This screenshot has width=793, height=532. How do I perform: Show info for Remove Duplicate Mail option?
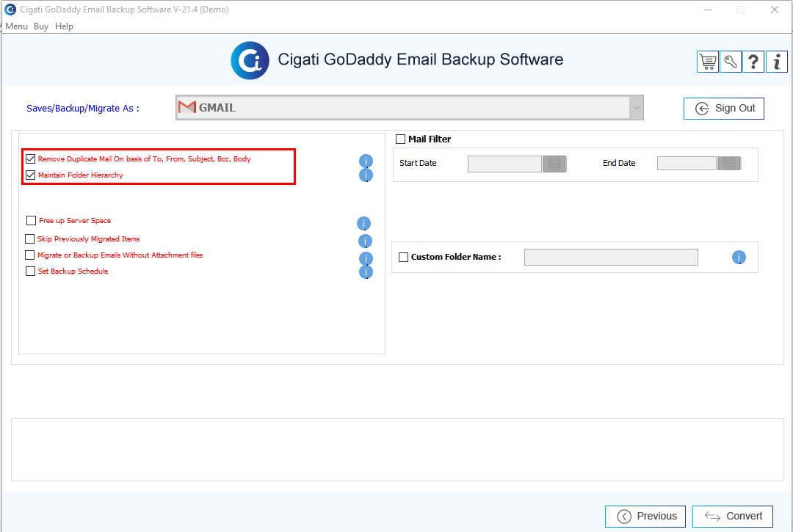click(366, 161)
